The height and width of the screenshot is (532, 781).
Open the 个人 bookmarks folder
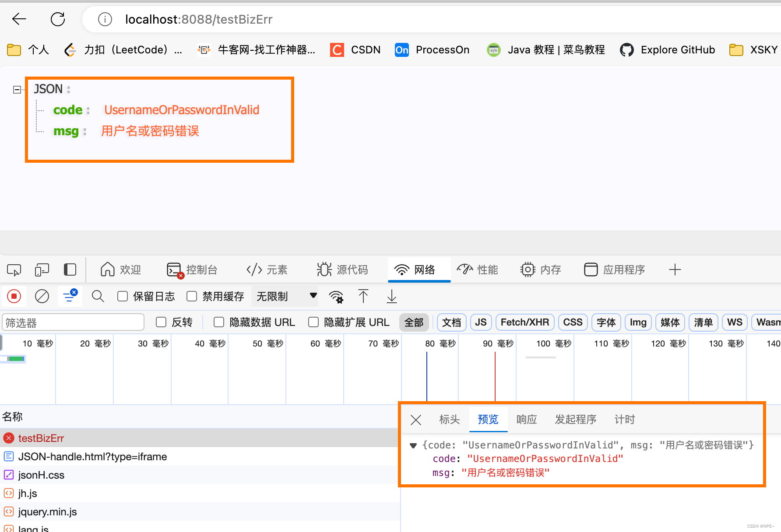coord(28,50)
